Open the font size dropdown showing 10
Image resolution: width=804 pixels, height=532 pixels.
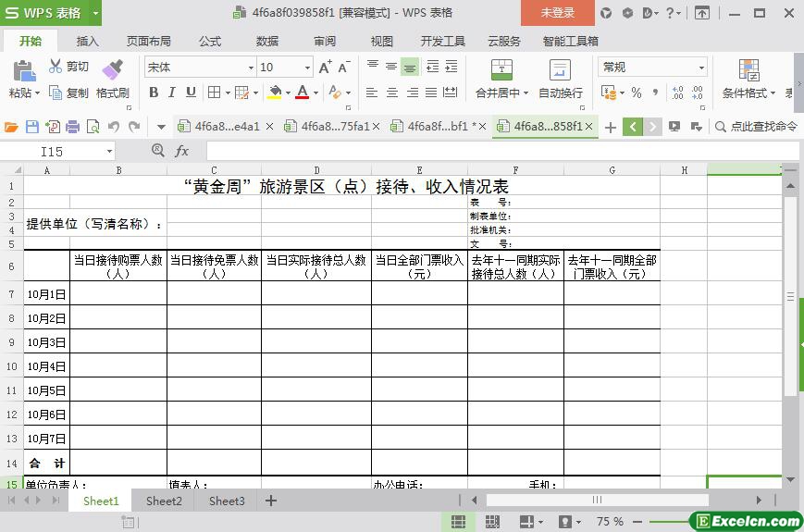pos(307,68)
